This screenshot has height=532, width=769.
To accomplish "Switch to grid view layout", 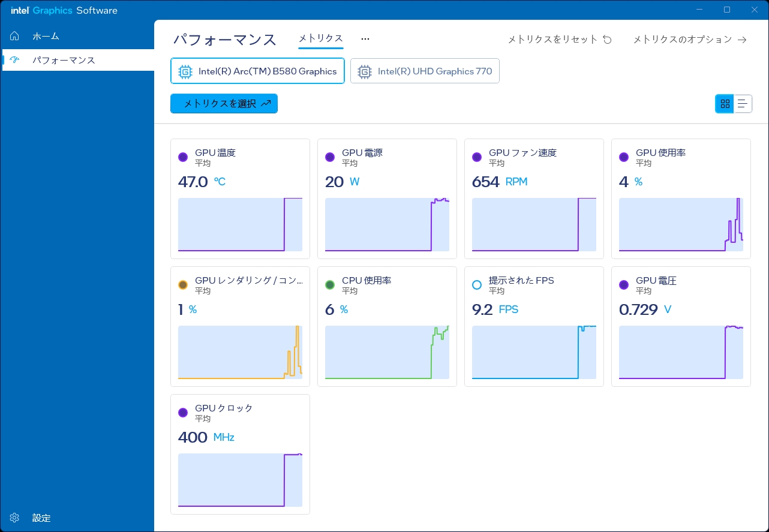I will coord(725,104).
